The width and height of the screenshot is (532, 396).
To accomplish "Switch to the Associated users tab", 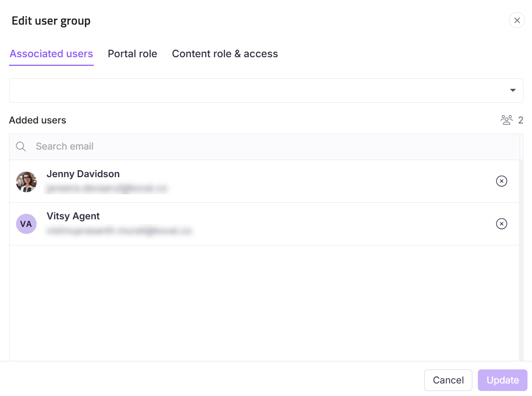I will tap(51, 54).
